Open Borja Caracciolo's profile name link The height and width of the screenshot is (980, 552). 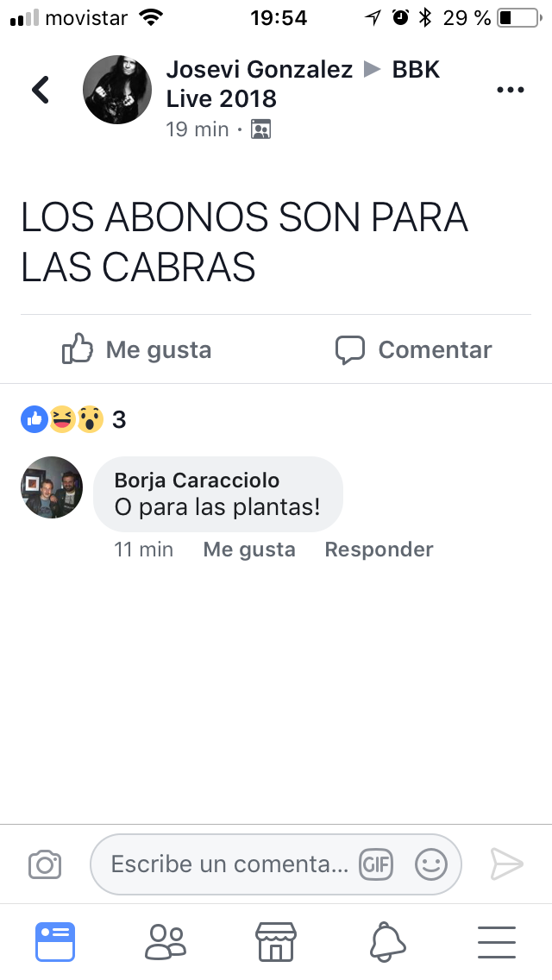[x=197, y=480]
